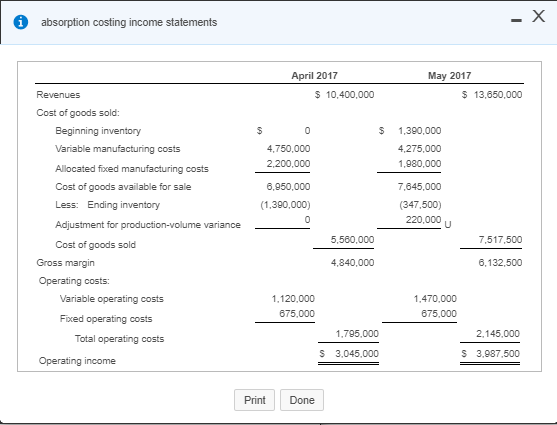Select Variable manufacturing costs label
The height and width of the screenshot is (425, 557).
point(118,149)
